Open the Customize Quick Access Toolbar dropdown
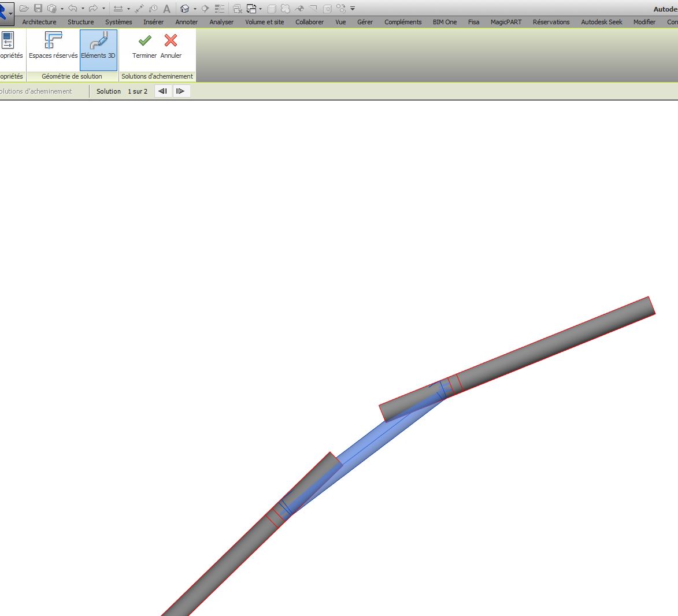The height and width of the screenshot is (616, 678). pyautogui.click(x=353, y=9)
